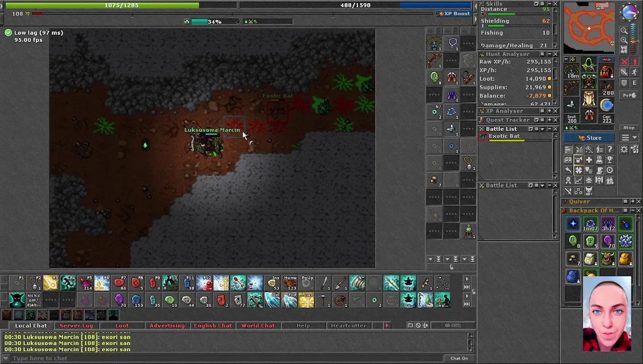The image size is (643, 364).
Task: Expand chat channel list arrow left of chat input
Action: click(6, 358)
